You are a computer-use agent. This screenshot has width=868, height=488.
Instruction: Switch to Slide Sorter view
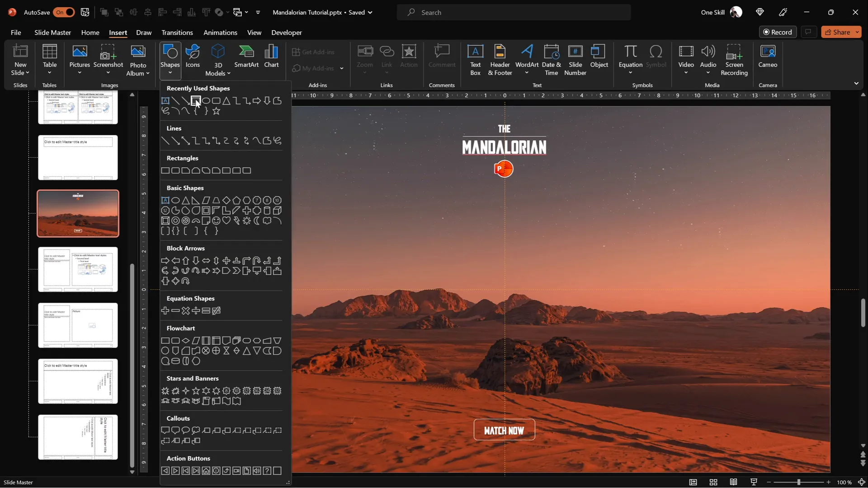[713, 483]
